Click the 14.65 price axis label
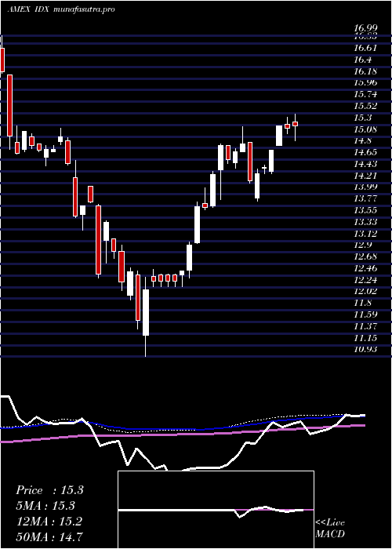The width and height of the screenshot is (392, 549). tap(365, 152)
